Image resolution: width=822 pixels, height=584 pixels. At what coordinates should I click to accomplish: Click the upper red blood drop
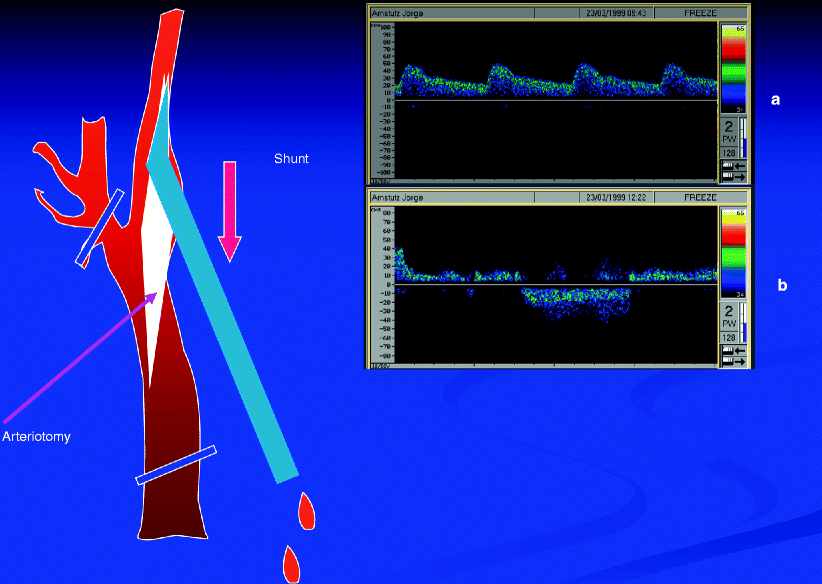(x=306, y=513)
